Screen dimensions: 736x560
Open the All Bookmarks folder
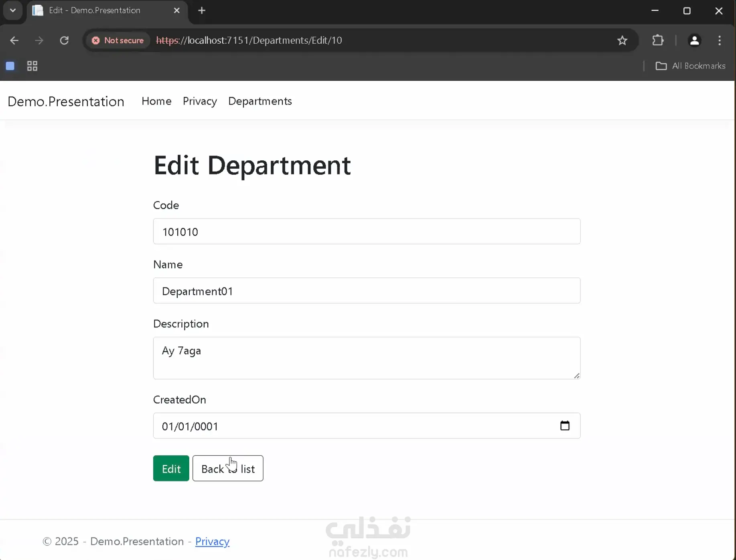pos(691,66)
